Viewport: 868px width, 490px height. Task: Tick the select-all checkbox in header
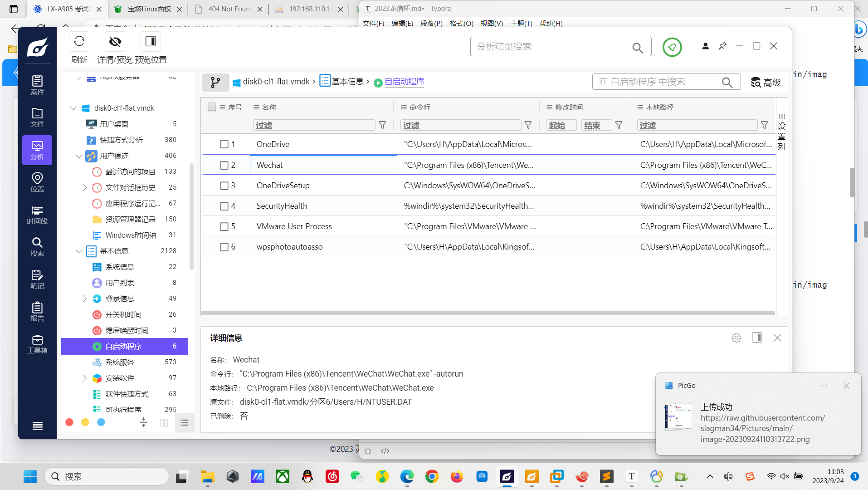[212, 107]
